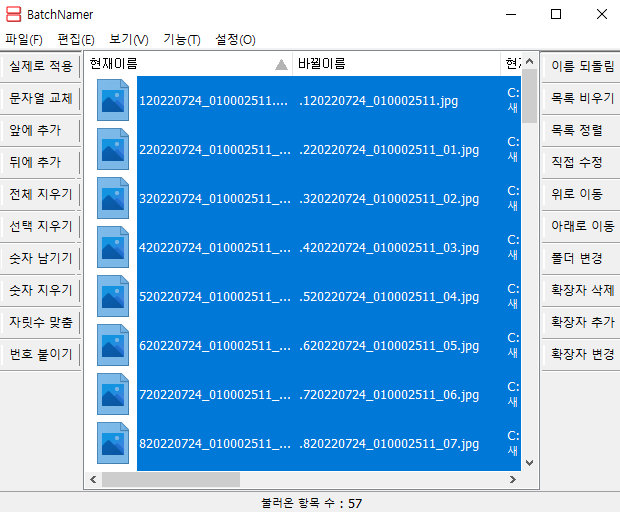Select new name .620220724_010002511_05.jpg
This screenshot has height=512, width=620.
pyautogui.click(x=389, y=346)
